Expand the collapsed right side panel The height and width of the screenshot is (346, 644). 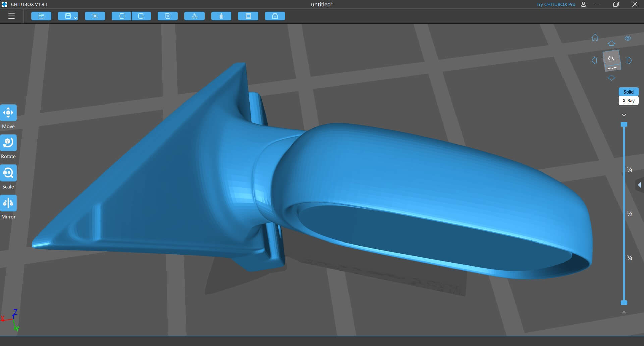tap(639, 185)
